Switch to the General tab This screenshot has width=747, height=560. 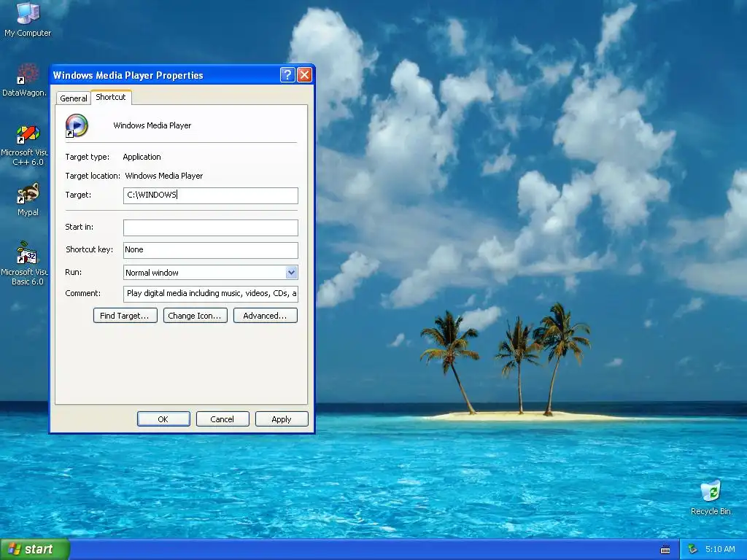click(x=74, y=98)
